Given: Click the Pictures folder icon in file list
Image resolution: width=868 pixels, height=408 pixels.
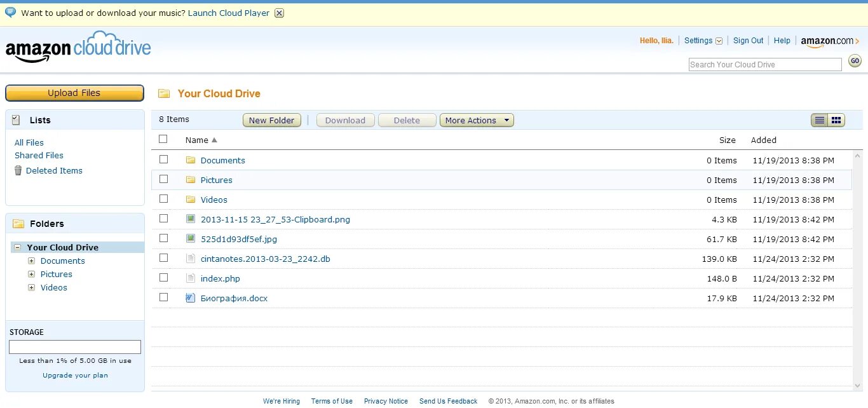Looking at the screenshot, I should tap(191, 180).
